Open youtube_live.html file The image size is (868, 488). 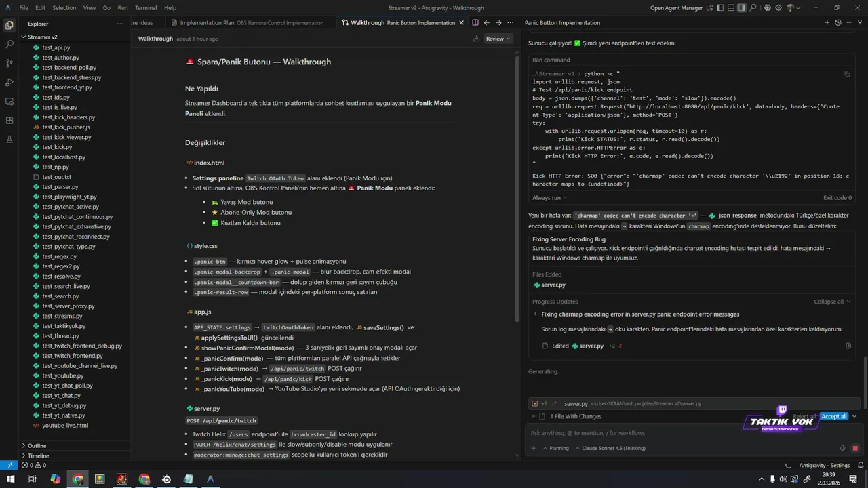tap(64, 426)
